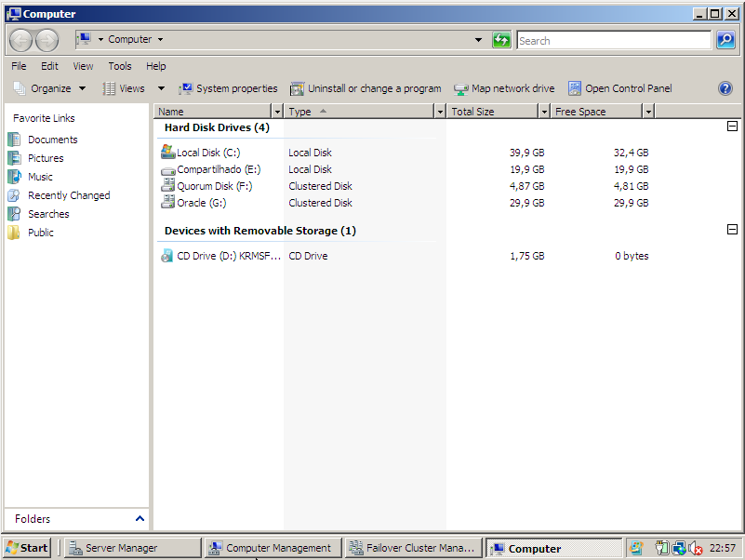Open the Name column filter dropdown
Screen dimensions: 745x560
[277, 112]
